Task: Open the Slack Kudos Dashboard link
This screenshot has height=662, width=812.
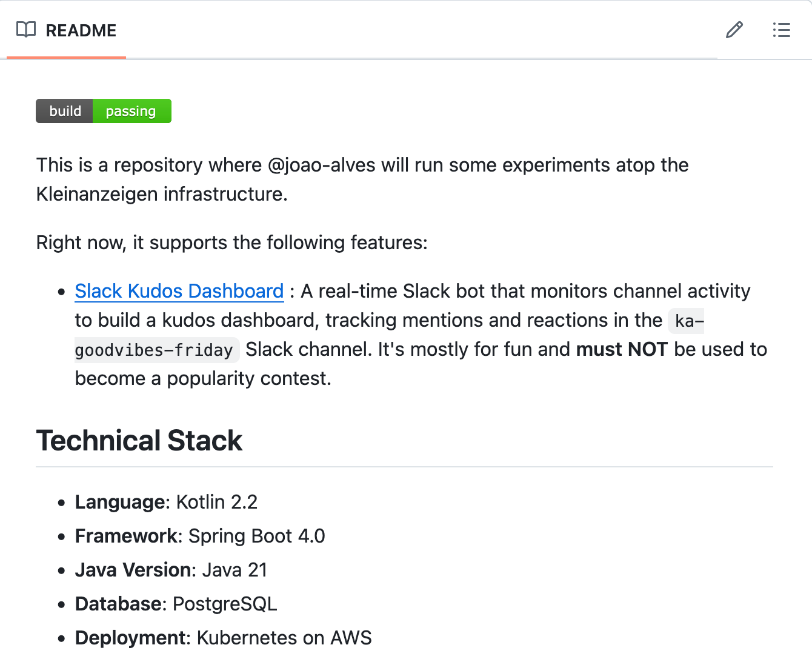Action: click(x=179, y=291)
